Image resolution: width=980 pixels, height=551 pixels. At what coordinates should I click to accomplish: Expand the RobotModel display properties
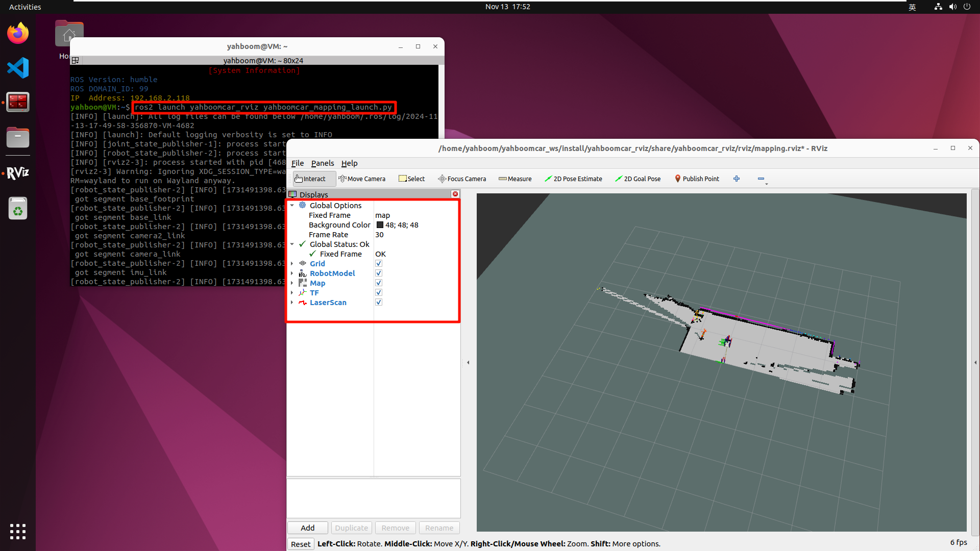292,273
